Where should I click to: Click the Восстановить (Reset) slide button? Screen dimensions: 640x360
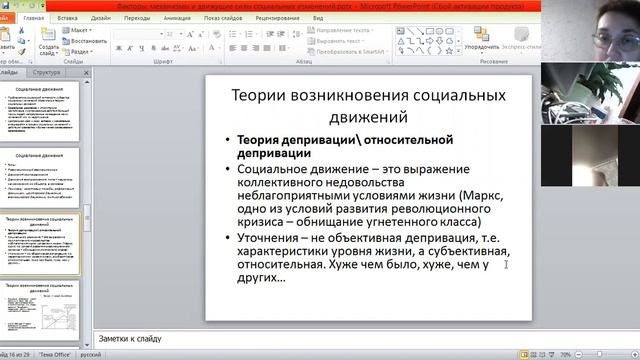coord(84,41)
